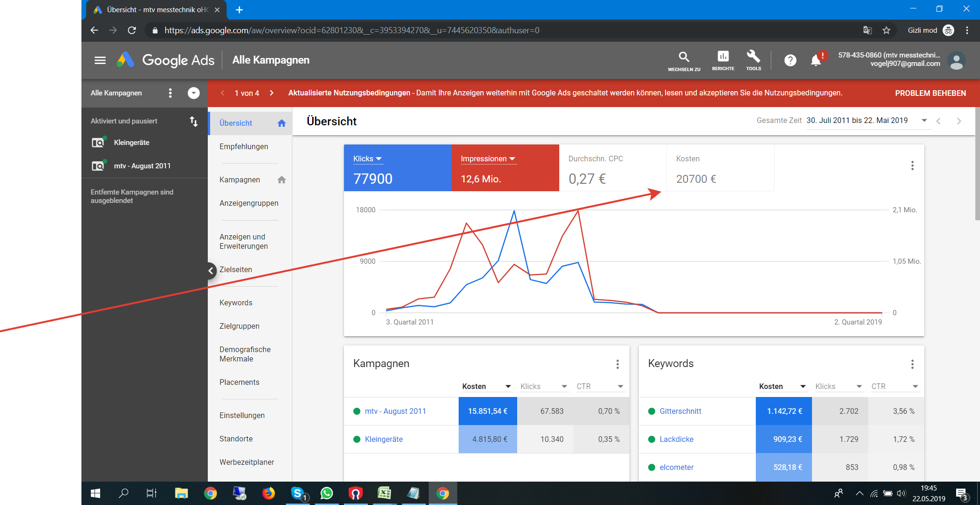The height and width of the screenshot is (505, 980).
Task: Open the account avatar in Google Ads header
Action: (x=956, y=60)
